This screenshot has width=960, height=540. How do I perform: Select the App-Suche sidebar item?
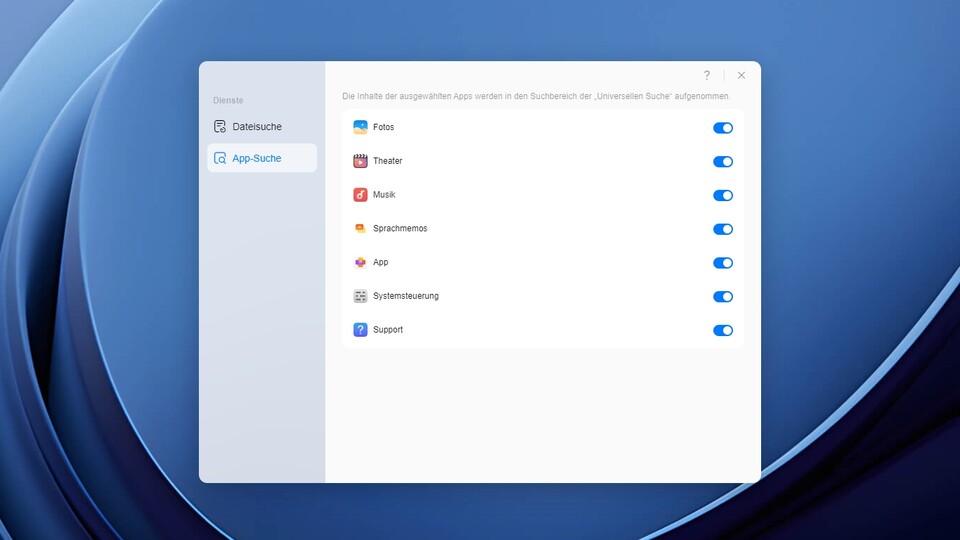(x=256, y=158)
